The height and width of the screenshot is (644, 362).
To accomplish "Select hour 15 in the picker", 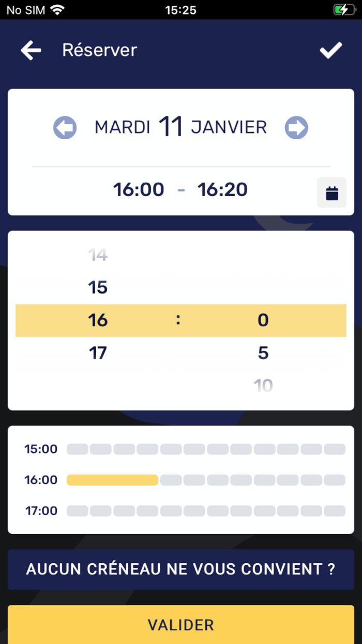I will 98,287.
